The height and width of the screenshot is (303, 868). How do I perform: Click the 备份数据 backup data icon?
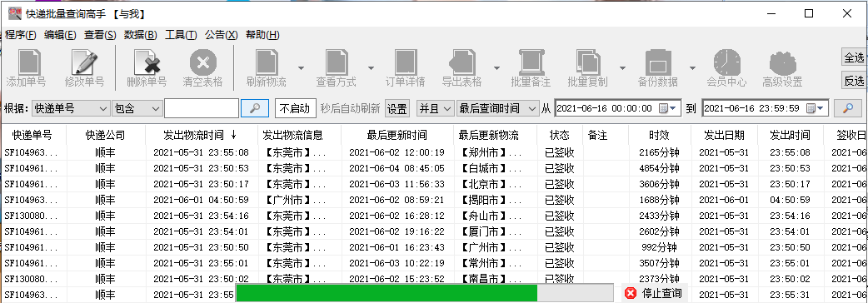click(x=657, y=62)
